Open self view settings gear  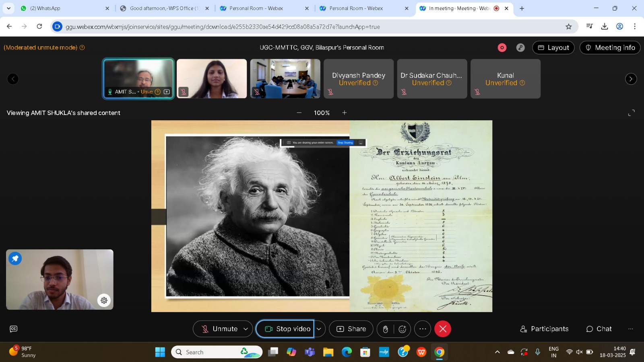(x=104, y=300)
